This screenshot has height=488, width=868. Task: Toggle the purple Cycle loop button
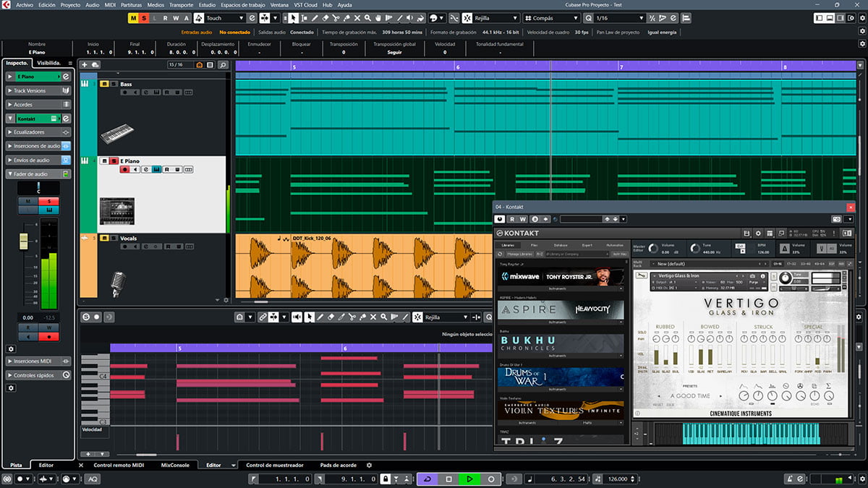(427, 479)
